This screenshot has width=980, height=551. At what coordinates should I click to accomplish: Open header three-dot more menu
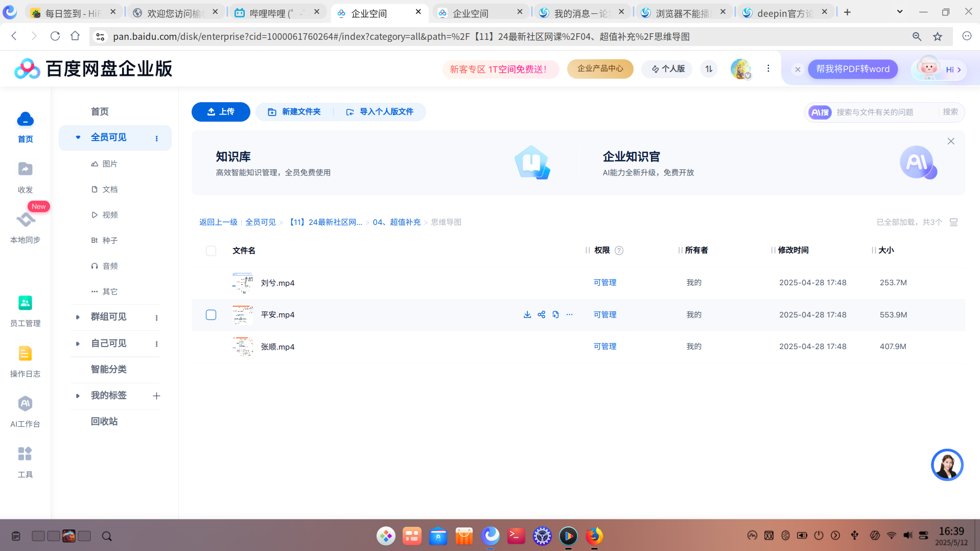click(x=768, y=68)
